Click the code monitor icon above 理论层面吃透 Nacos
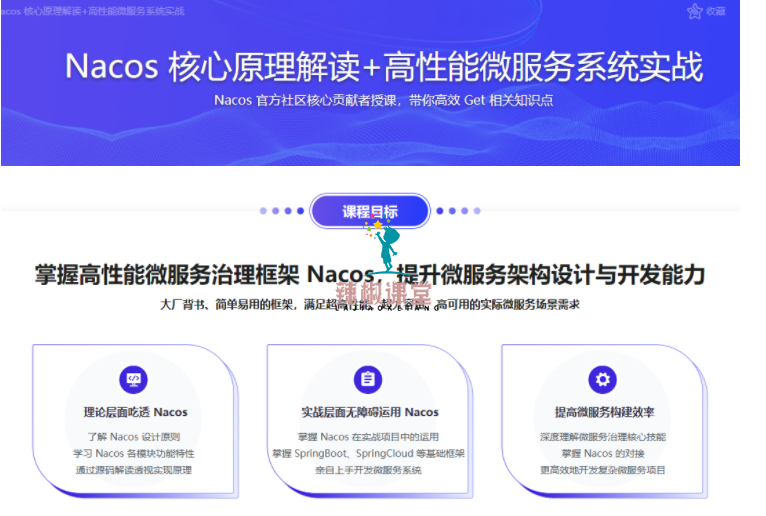This screenshot has width=766, height=516. click(133, 379)
